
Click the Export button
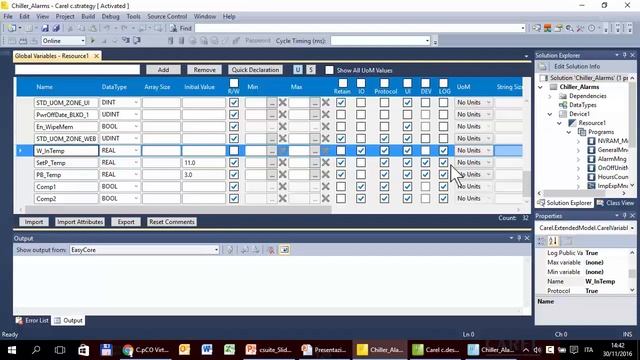tap(126, 222)
